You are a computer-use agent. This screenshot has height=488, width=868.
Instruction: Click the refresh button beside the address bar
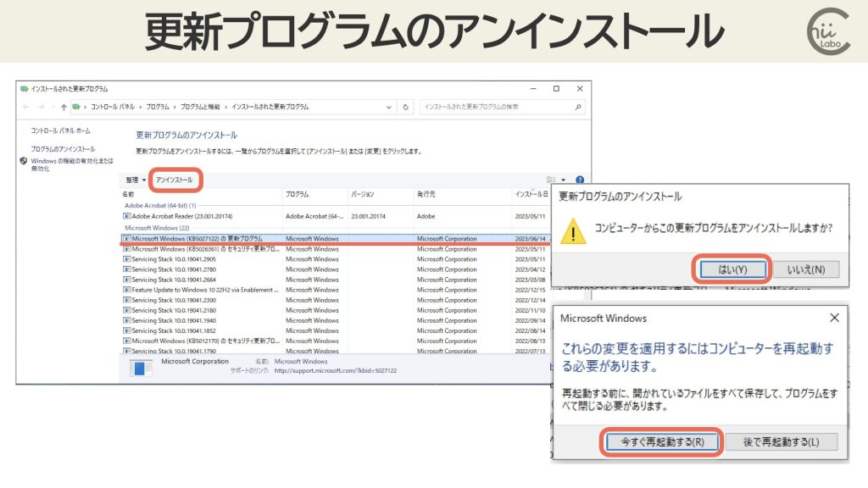405,107
